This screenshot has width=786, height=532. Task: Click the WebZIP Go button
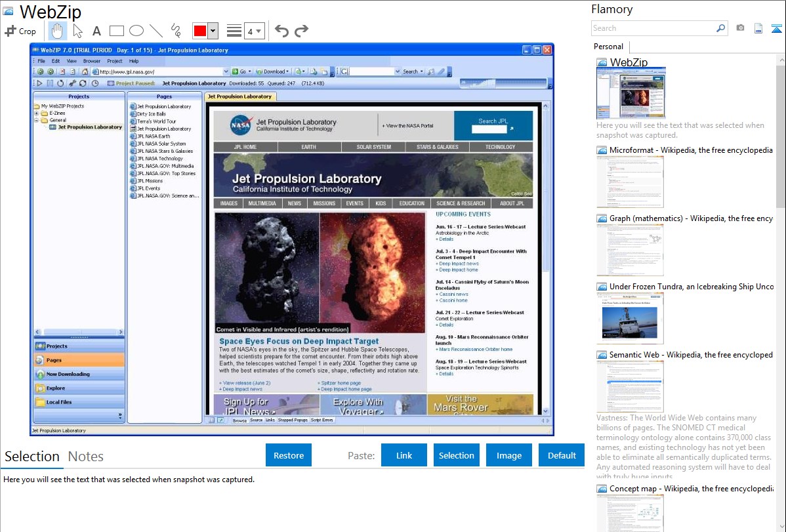[x=241, y=72]
